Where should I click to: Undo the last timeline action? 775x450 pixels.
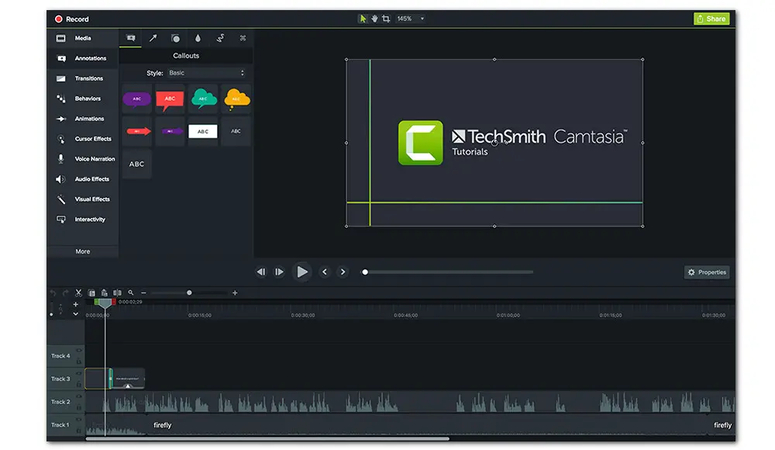pos(53,293)
